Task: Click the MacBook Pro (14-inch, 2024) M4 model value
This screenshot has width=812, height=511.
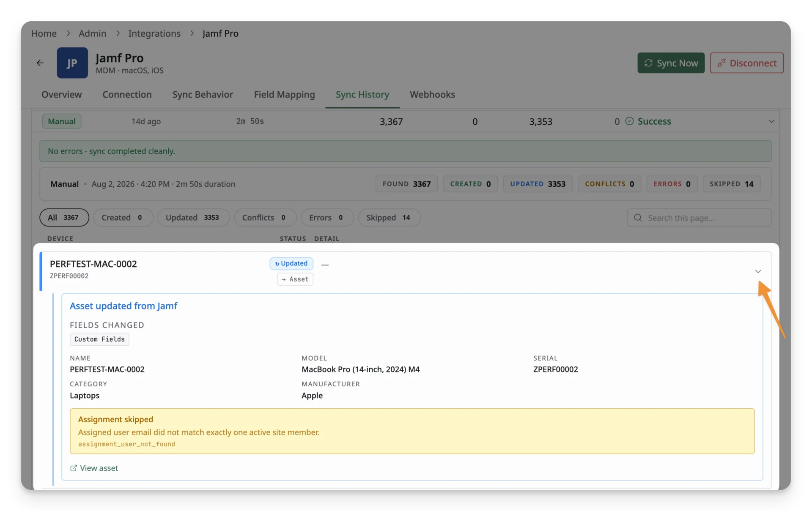Action: 361,369
